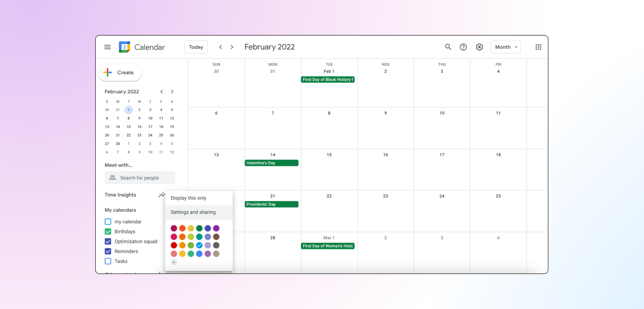The height and width of the screenshot is (309, 644).
Task: Open the settings gear menu
Action: (x=479, y=47)
